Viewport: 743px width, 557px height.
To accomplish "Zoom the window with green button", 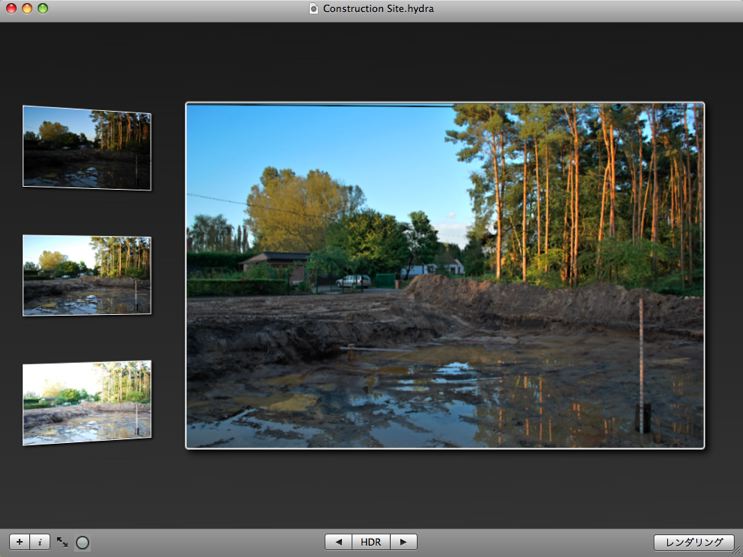I will coord(44,8).
